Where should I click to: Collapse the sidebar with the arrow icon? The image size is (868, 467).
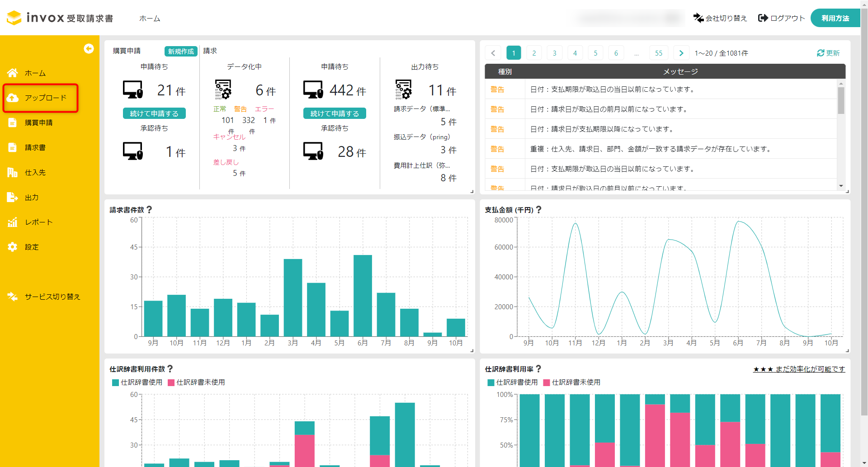click(x=89, y=49)
